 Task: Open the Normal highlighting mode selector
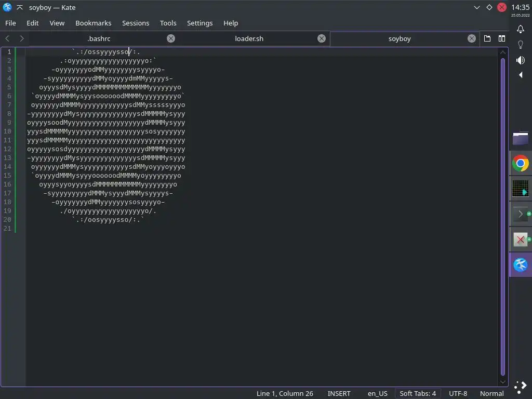coord(491,394)
